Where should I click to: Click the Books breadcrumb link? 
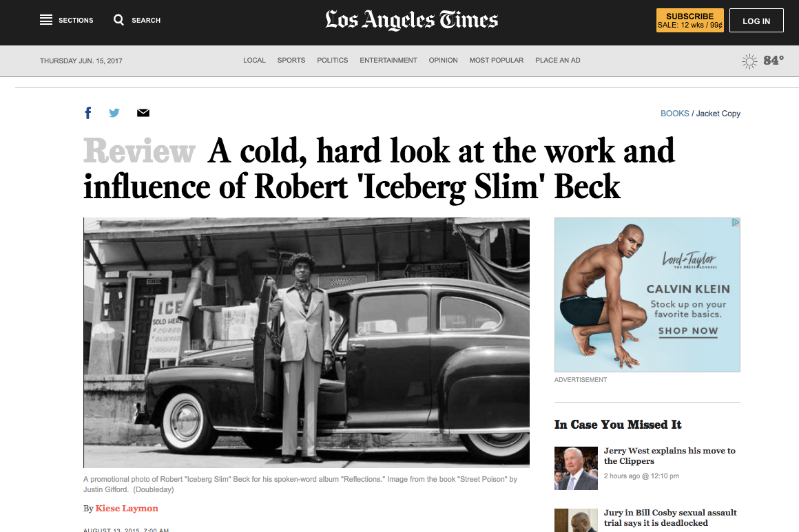[674, 114]
